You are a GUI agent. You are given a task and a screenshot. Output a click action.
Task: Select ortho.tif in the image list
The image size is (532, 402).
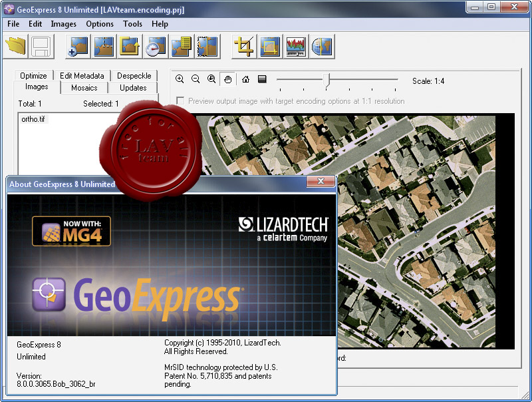point(33,119)
